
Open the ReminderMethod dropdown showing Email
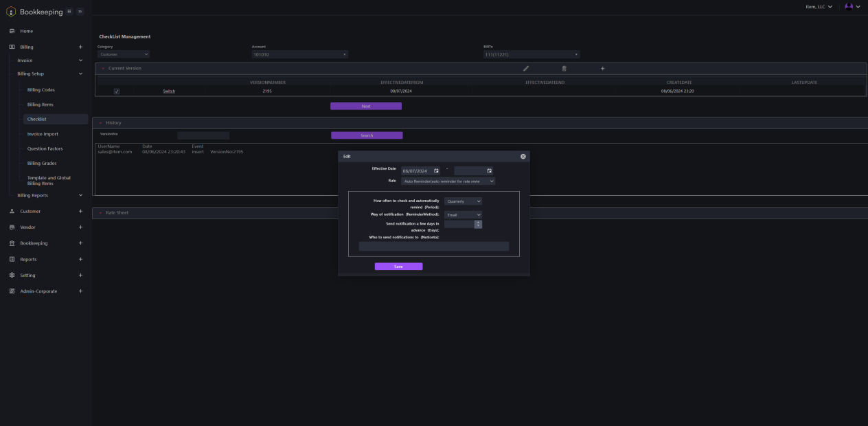[463, 214]
